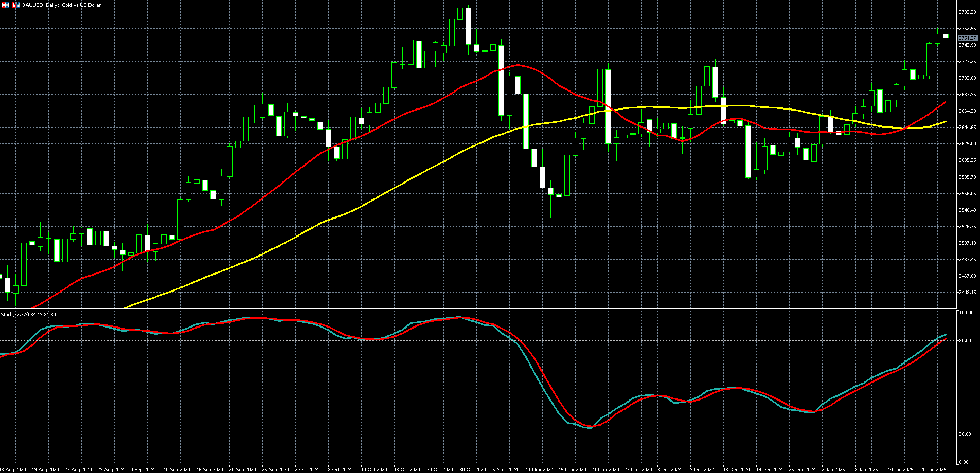Click the 11 Nov 2024 date label

[539, 470]
